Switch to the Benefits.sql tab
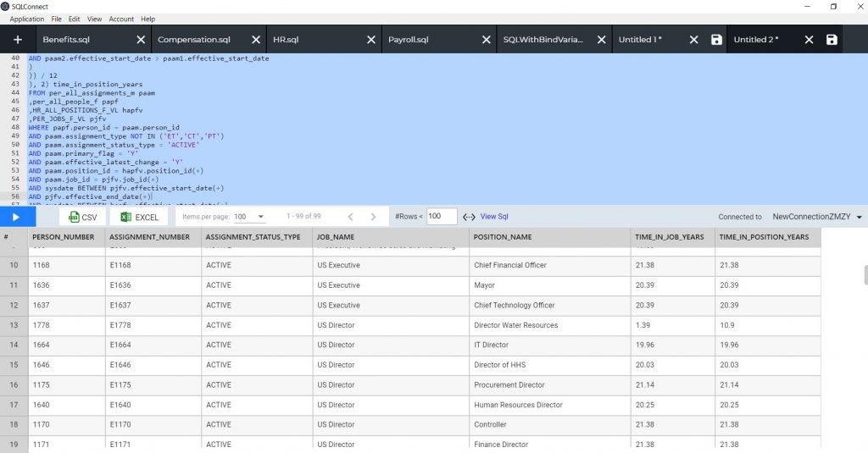 pyautogui.click(x=66, y=40)
